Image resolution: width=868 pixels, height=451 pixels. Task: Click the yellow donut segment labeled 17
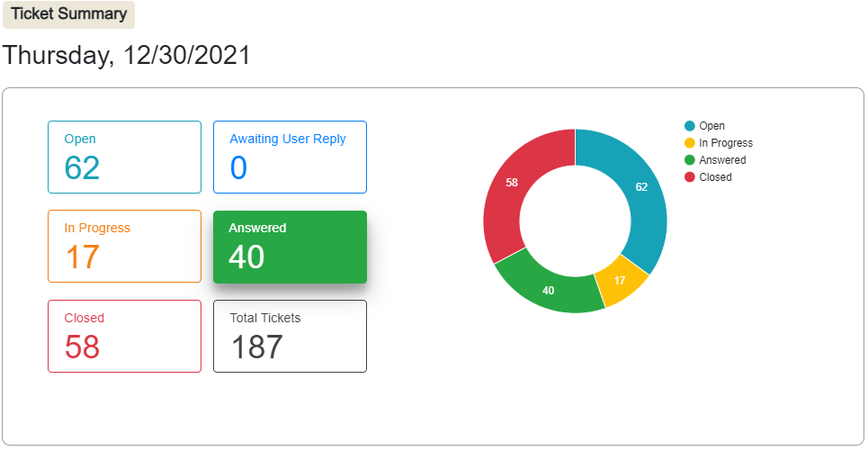[619, 280]
